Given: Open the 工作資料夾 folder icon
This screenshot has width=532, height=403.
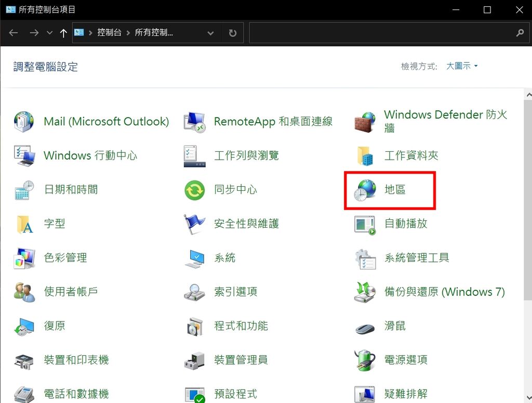Looking at the screenshot, I should (x=365, y=156).
